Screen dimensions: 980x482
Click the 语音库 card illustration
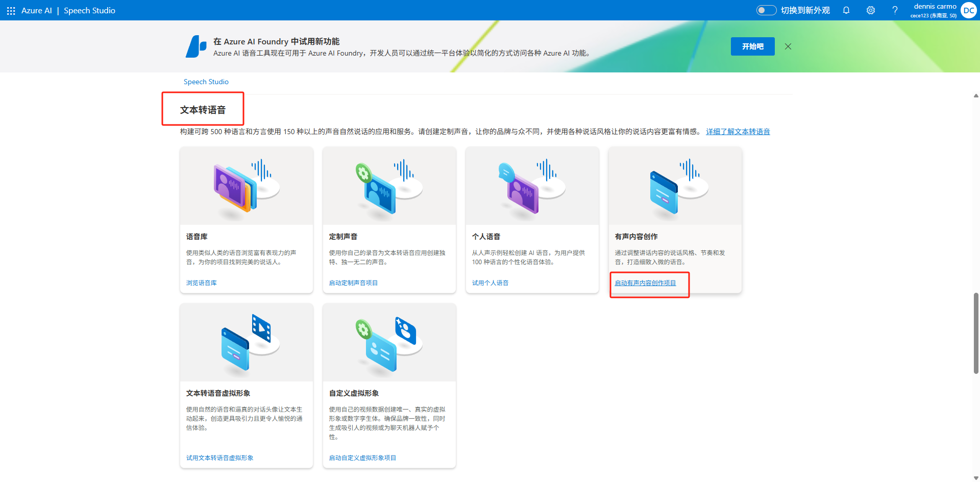[x=246, y=186]
